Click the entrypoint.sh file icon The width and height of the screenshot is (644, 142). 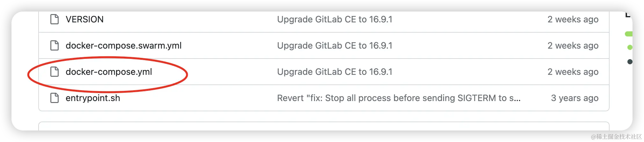coord(55,98)
